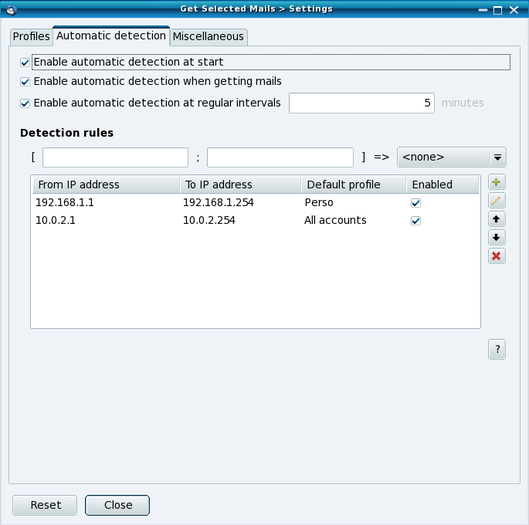Uncheck automatic detection when getting mails
529x525 pixels.
click(25, 82)
